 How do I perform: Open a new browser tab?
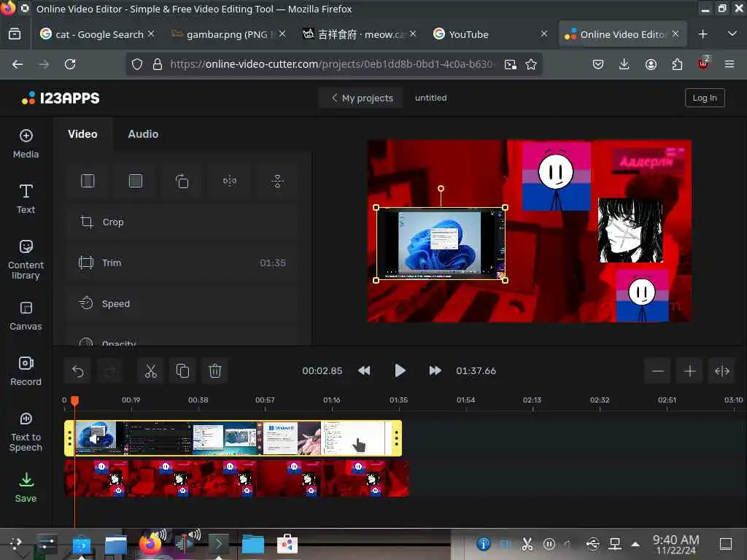[x=703, y=34]
